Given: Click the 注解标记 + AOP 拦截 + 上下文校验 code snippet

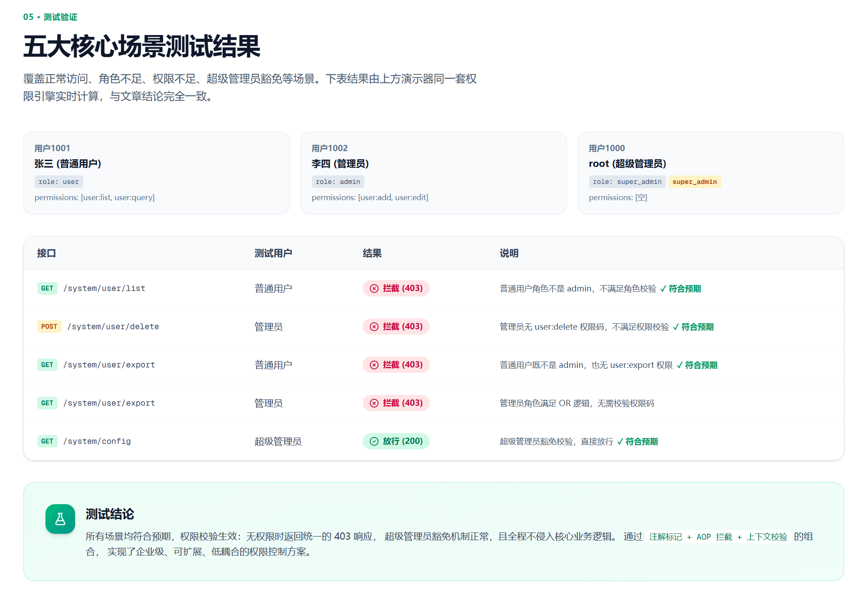Looking at the screenshot, I should coord(718,537).
